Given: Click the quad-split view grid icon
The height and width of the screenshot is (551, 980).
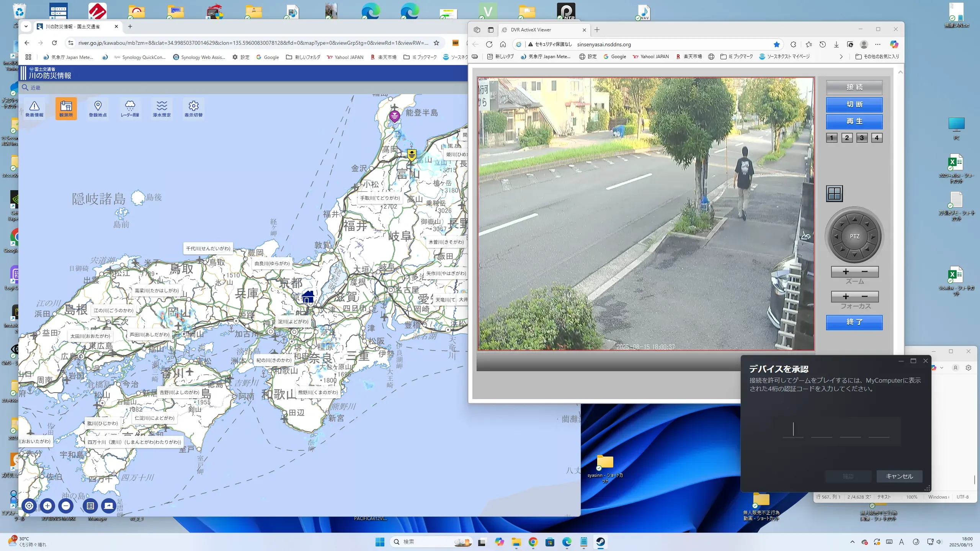Looking at the screenshot, I should tap(834, 194).
